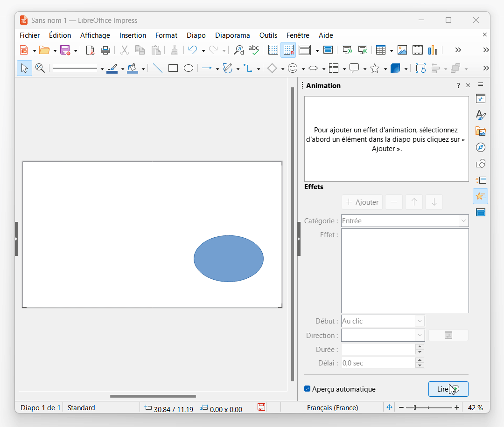Open the sidebar Master Slides deck

(481, 212)
